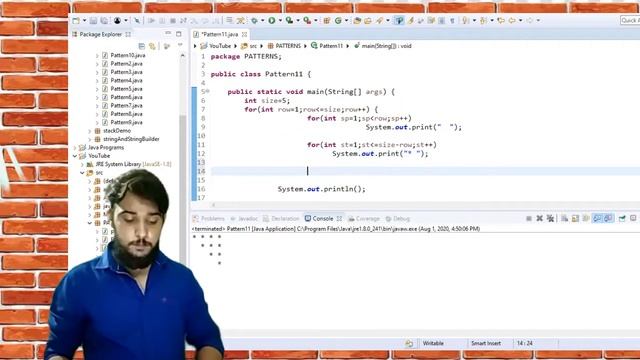Click the Run with Coverage icon
The height and width of the screenshot is (360, 640).
pos(289,20)
